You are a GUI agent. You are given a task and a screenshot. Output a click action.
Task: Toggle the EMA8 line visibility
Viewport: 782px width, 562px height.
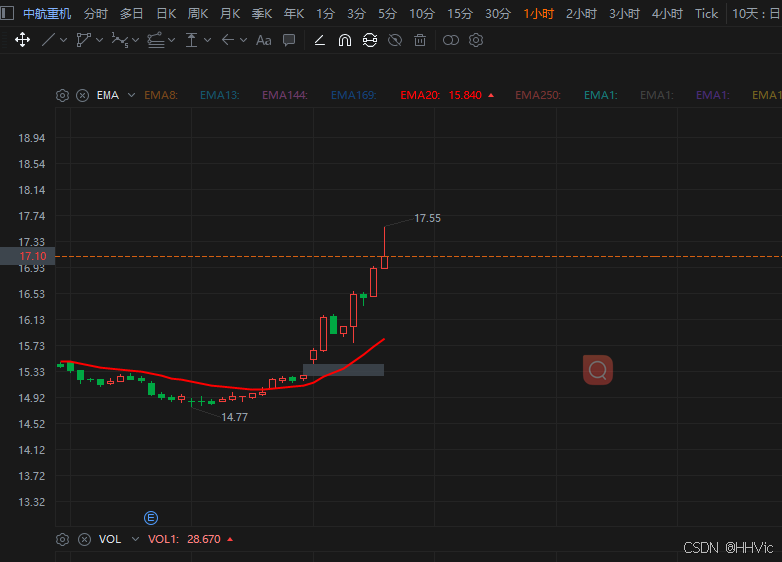coord(161,95)
